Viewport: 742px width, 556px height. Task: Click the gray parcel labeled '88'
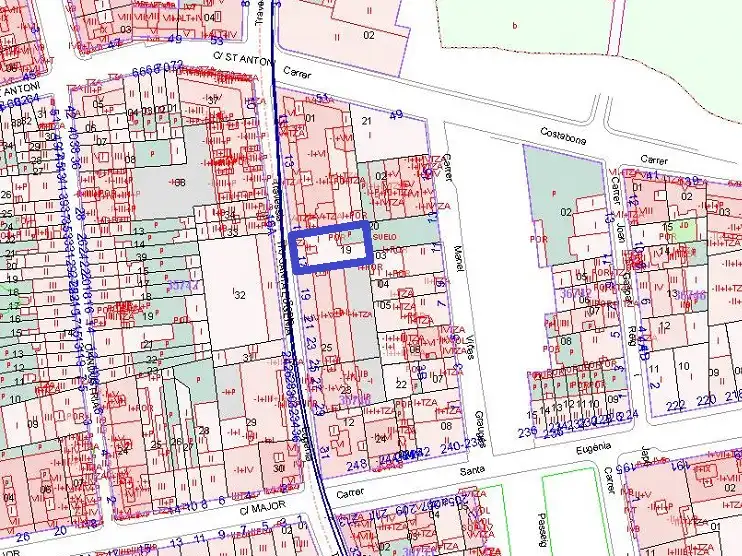179,182
